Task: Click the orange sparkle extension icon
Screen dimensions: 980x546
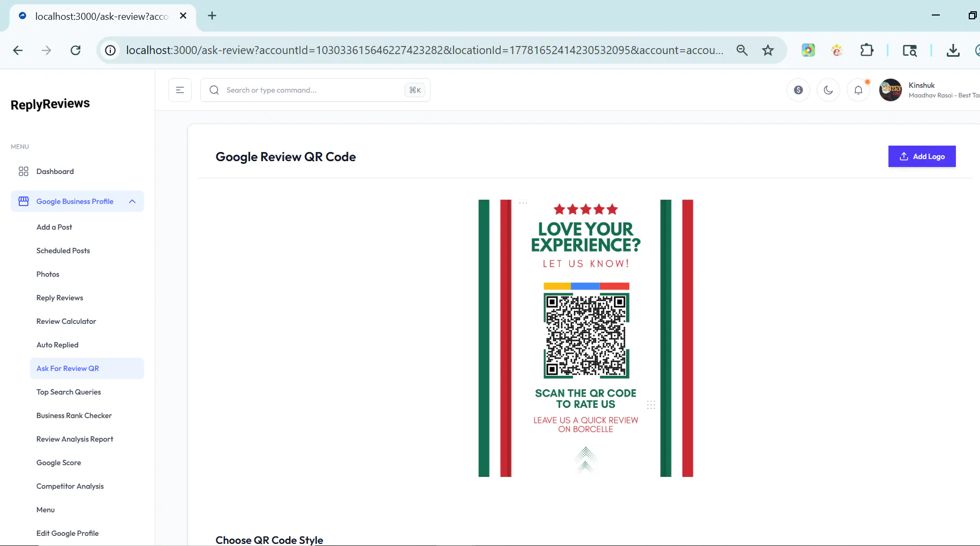Action: (837, 50)
